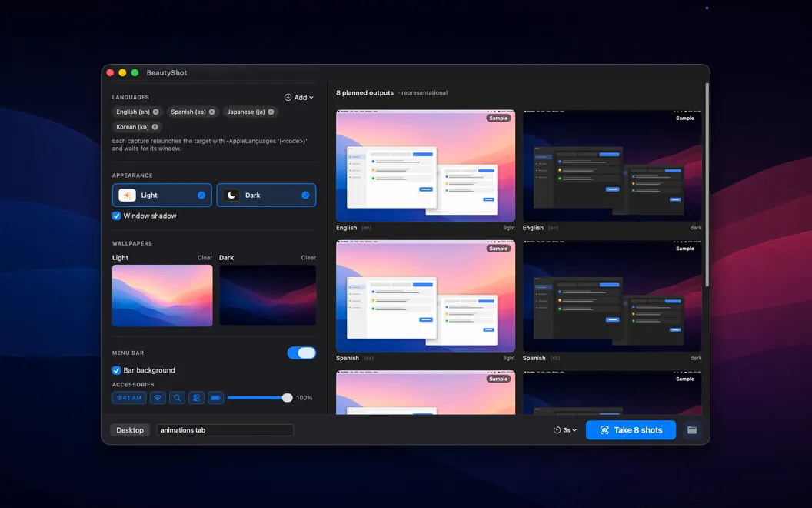Click the Take 8 shots button
Image resolution: width=812 pixels, height=508 pixels.
pyautogui.click(x=631, y=430)
